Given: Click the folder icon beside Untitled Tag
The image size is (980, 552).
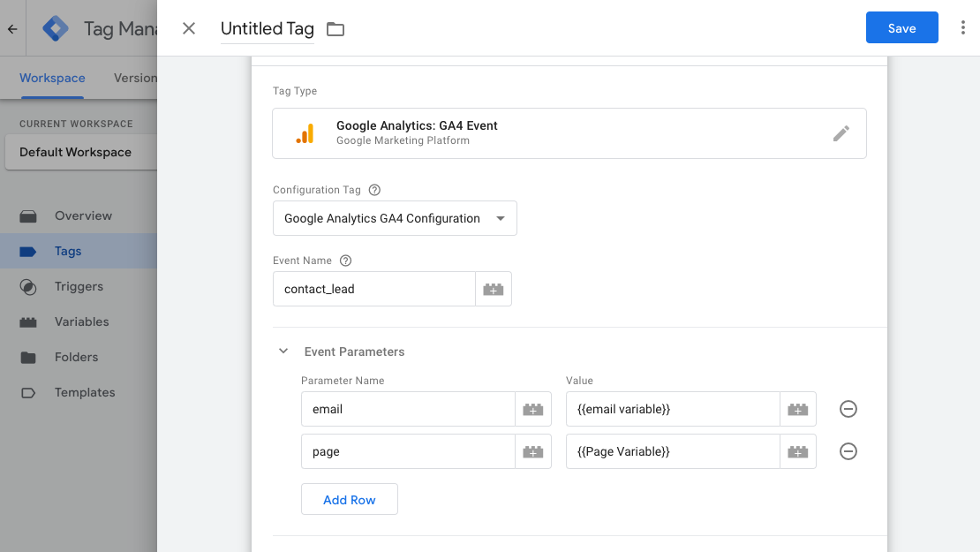Looking at the screenshot, I should click(335, 29).
